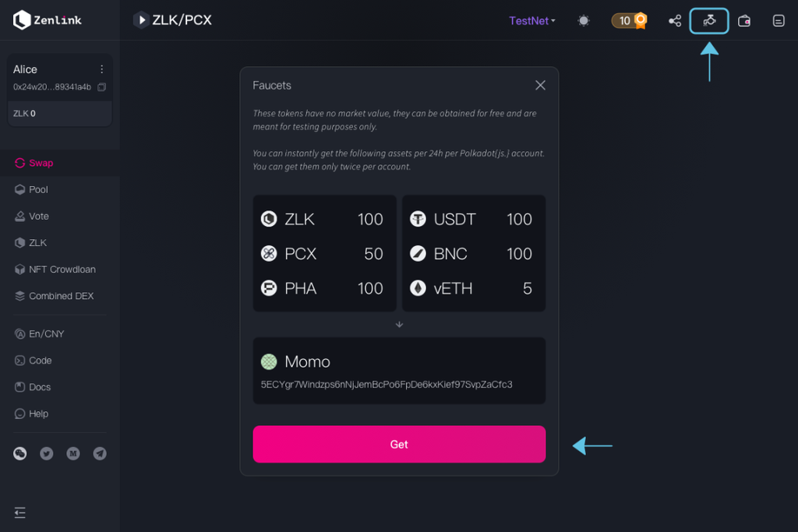
Task: Copy Alice's address with copy icon
Action: (102, 87)
